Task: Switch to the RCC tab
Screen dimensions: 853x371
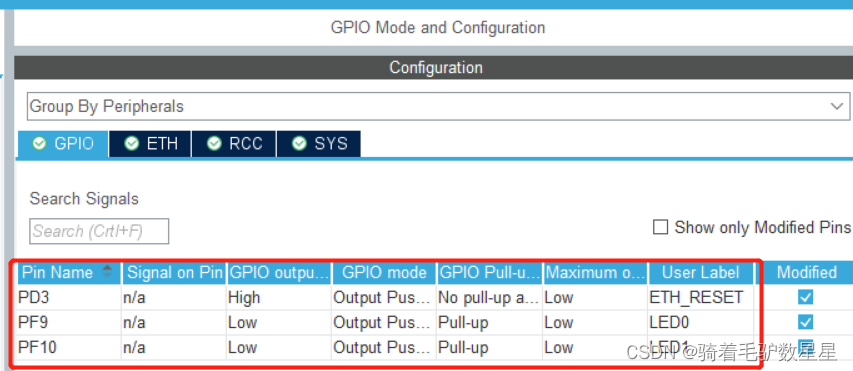Action: [234, 144]
